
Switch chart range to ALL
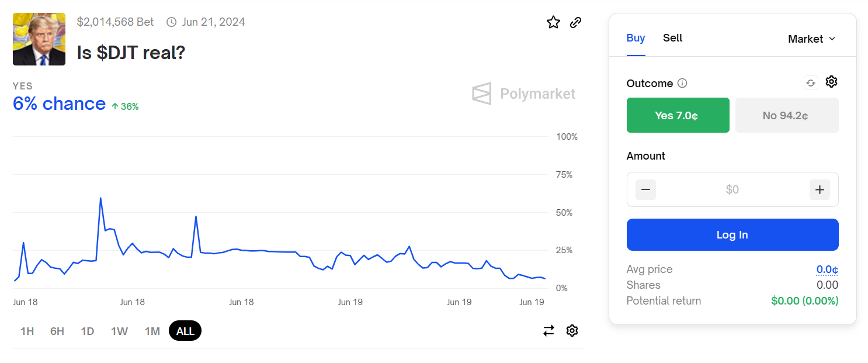(185, 331)
